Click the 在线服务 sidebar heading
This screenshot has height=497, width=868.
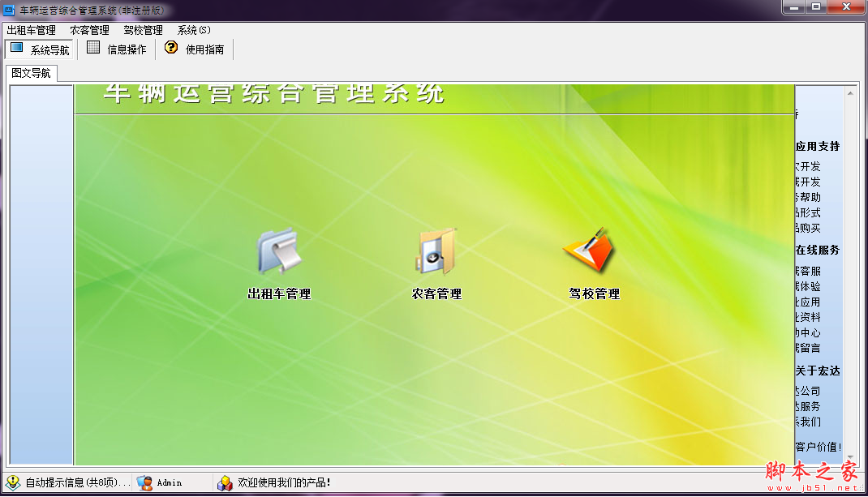[x=818, y=251]
